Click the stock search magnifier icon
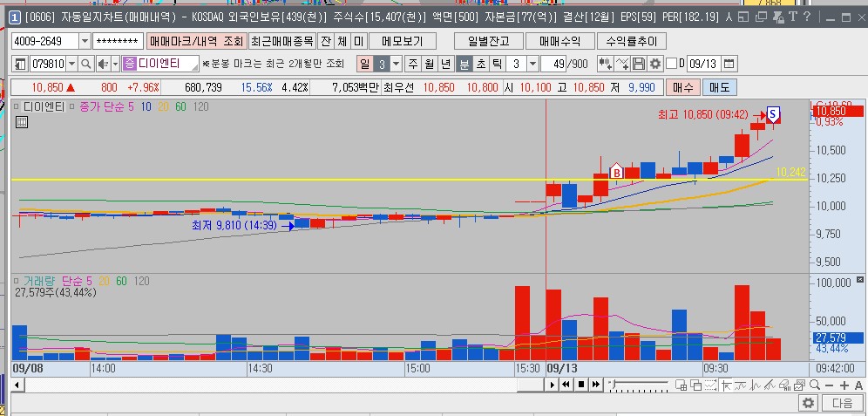 tap(85, 64)
